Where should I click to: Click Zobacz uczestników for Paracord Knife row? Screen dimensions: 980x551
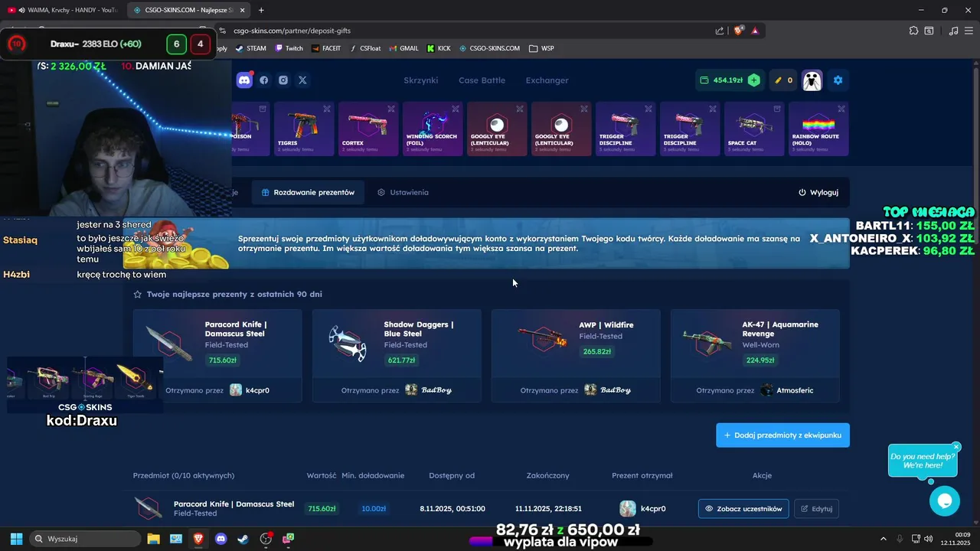[743, 508]
